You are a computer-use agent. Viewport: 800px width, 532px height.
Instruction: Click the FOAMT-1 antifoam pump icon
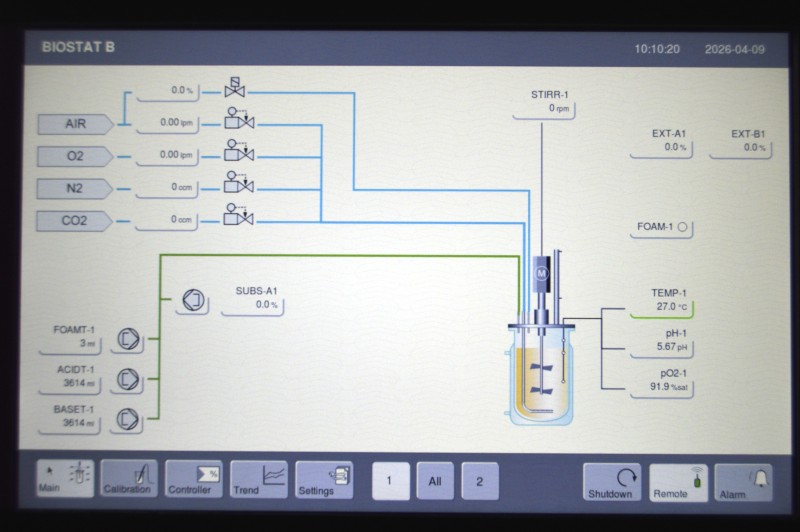point(128,339)
